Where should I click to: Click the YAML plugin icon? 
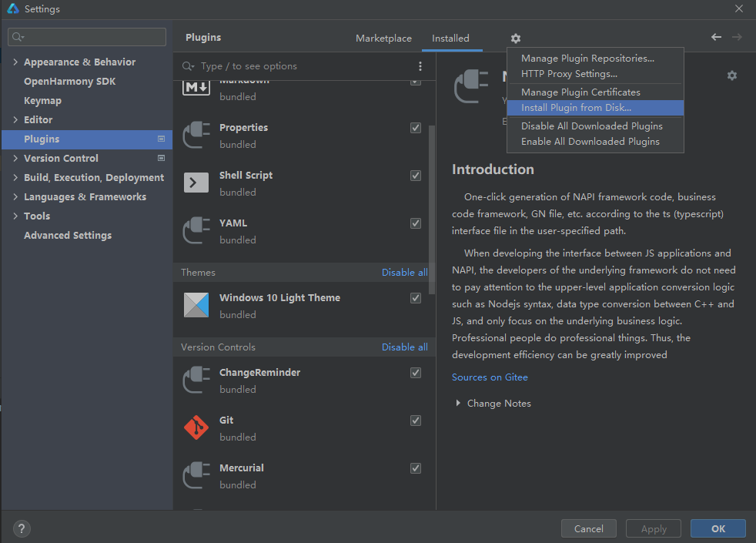196,230
